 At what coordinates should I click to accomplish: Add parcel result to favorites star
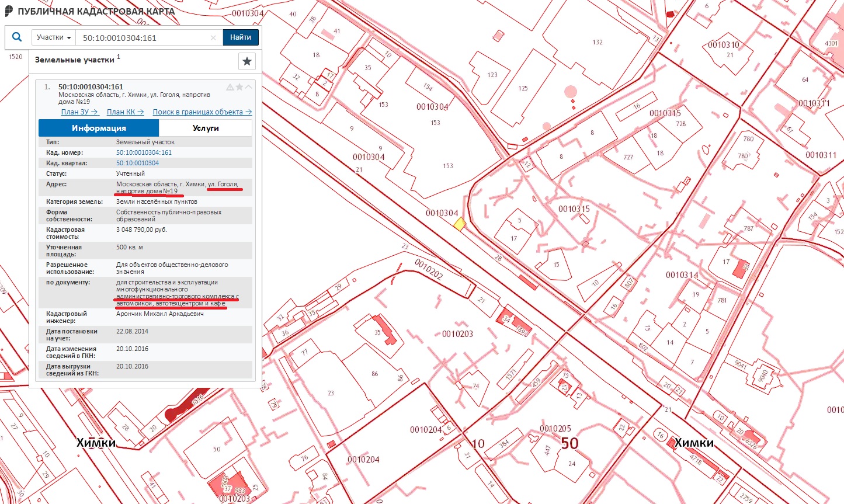239,87
